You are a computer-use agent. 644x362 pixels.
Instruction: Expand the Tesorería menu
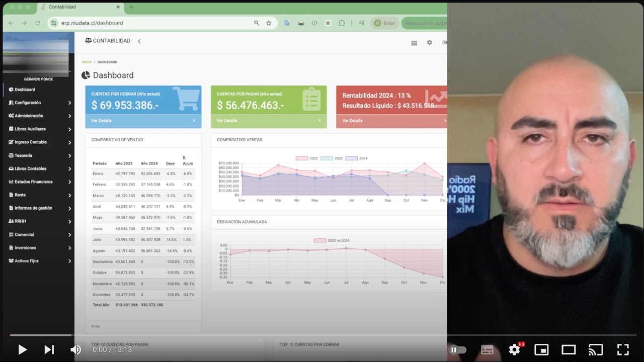coord(38,155)
